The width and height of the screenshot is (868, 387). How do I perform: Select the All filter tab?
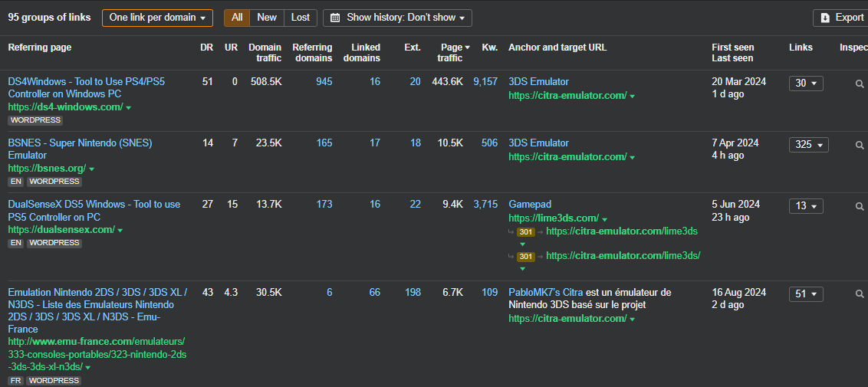click(237, 18)
